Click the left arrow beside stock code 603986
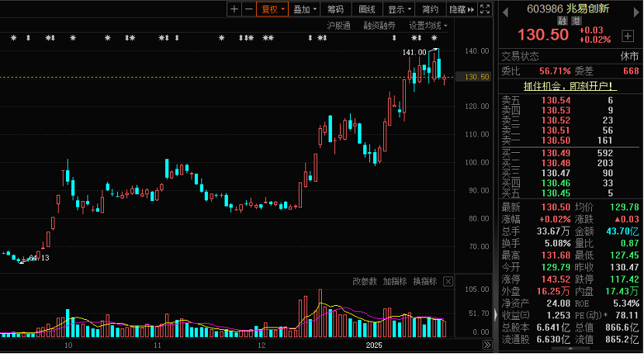Screen dimensions: 644x354 click(507, 9)
